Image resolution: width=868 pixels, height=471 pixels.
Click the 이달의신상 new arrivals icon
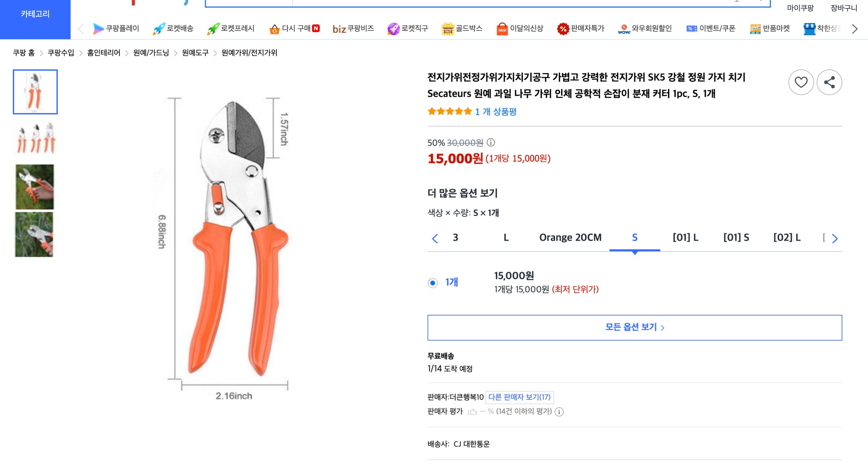pos(502,29)
